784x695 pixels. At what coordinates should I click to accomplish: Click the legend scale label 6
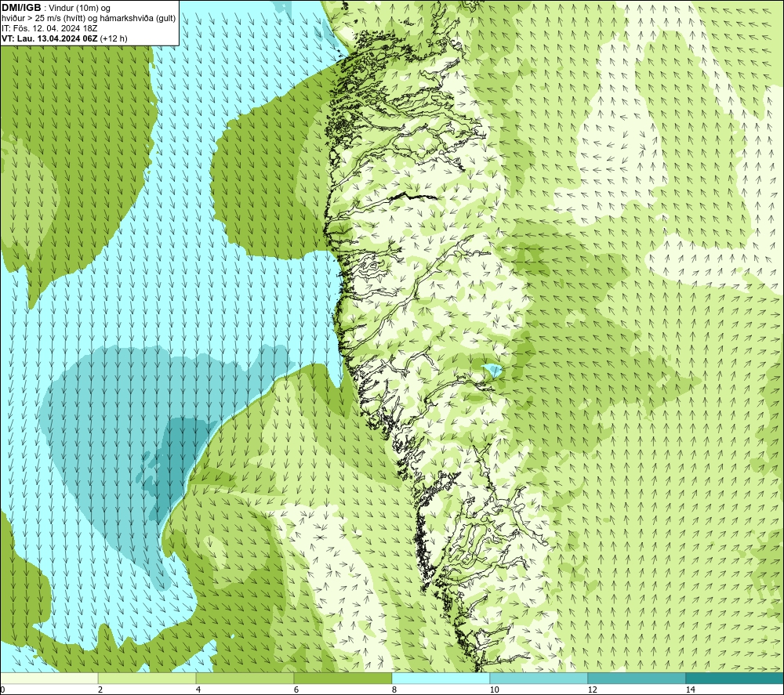point(296,690)
